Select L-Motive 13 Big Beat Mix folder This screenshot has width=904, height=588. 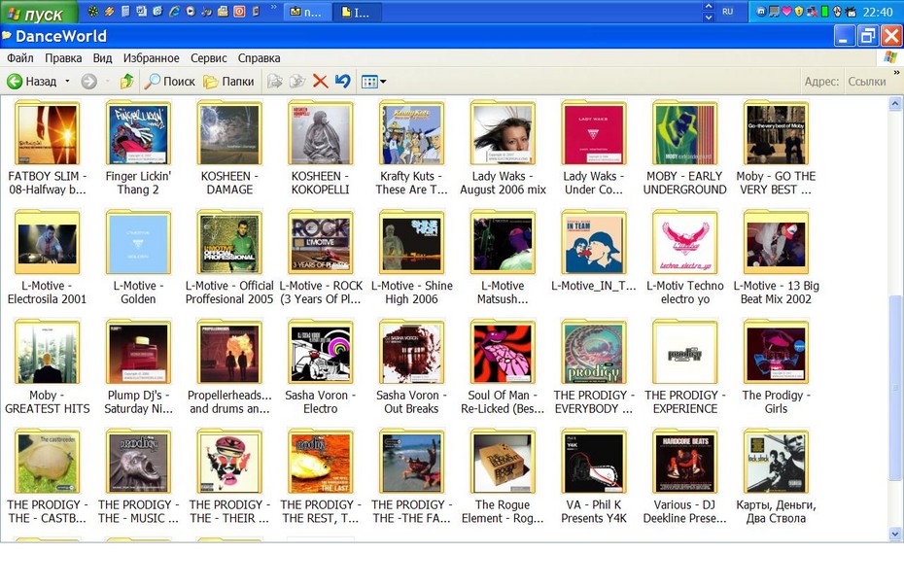[x=776, y=259]
